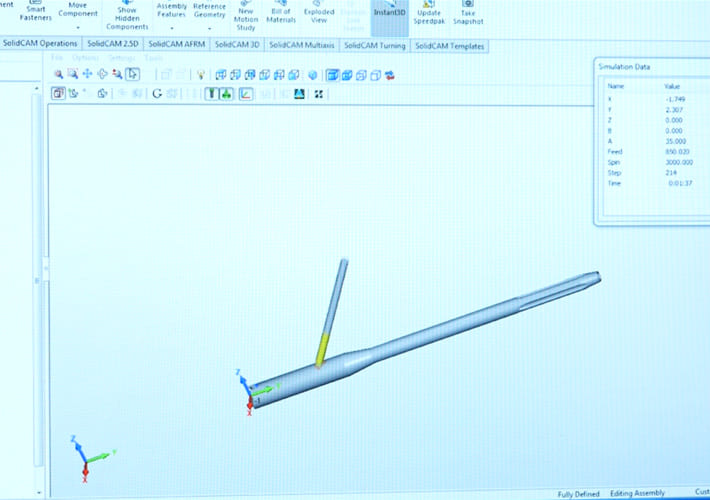The width and height of the screenshot is (710, 500).
Task: Toggle the highlighted shaded-with-edges display mode
Action: (332, 75)
